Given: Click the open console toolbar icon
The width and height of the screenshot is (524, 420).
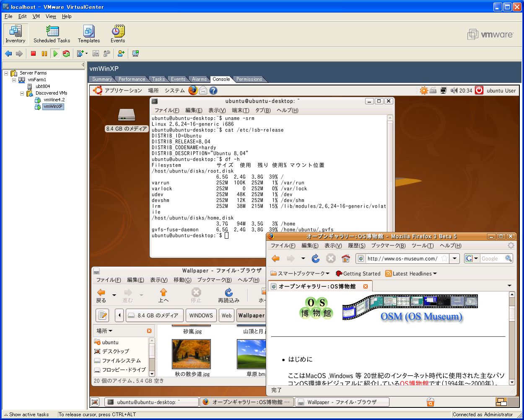Looking at the screenshot, I should point(135,54).
